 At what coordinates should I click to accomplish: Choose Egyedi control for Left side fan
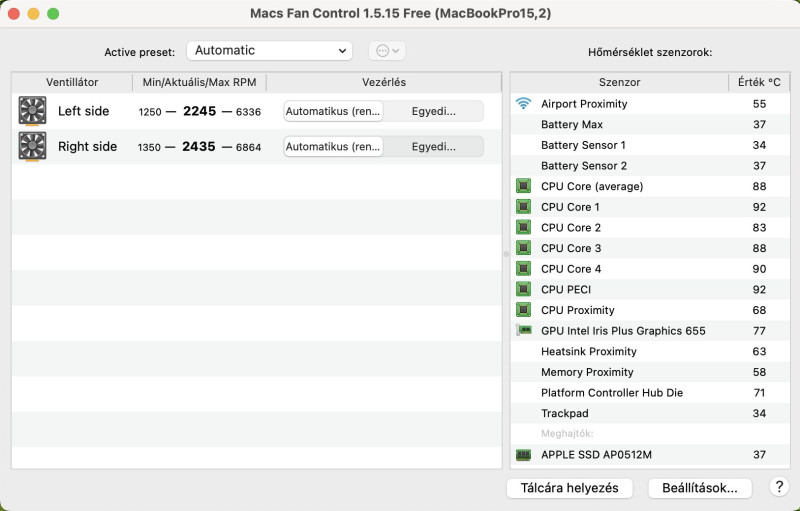(x=433, y=111)
